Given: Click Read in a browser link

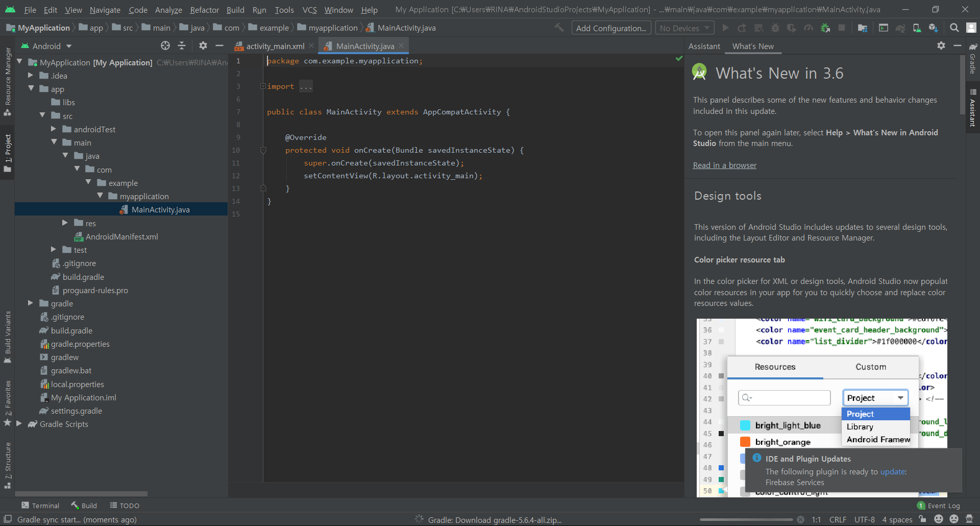Looking at the screenshot, I should [x=724, y=165].
